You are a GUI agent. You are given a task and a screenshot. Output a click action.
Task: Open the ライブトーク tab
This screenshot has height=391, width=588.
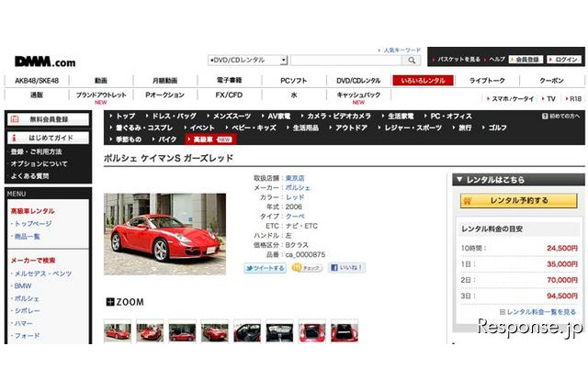pyautogui.click(x=487, y=81)
